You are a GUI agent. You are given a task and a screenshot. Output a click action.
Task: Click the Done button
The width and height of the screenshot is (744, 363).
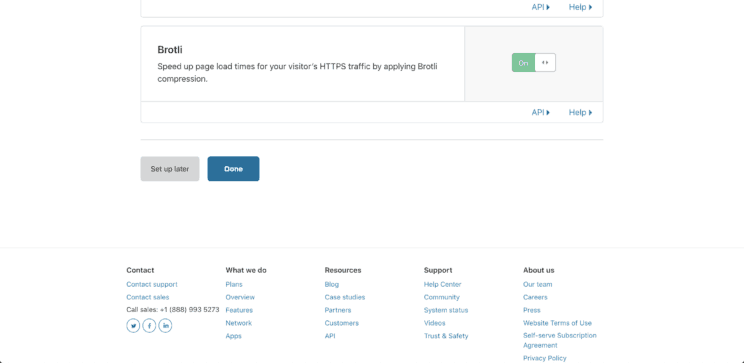pyautogui.click(x=233, y=169)
